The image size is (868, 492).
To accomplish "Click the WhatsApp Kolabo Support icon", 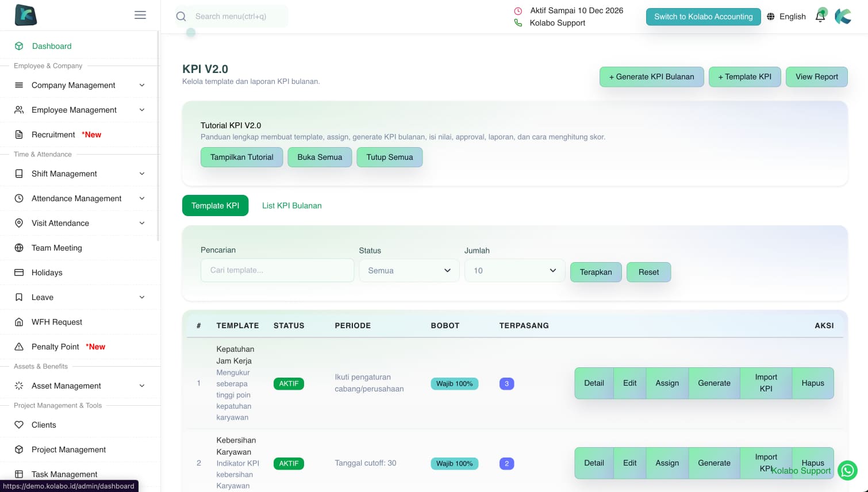I will [847, 470].
